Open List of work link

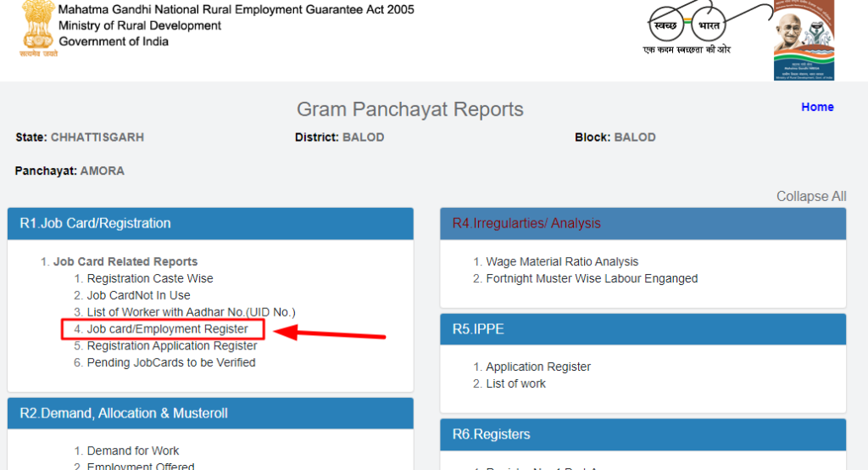click(x=515, y=383)
